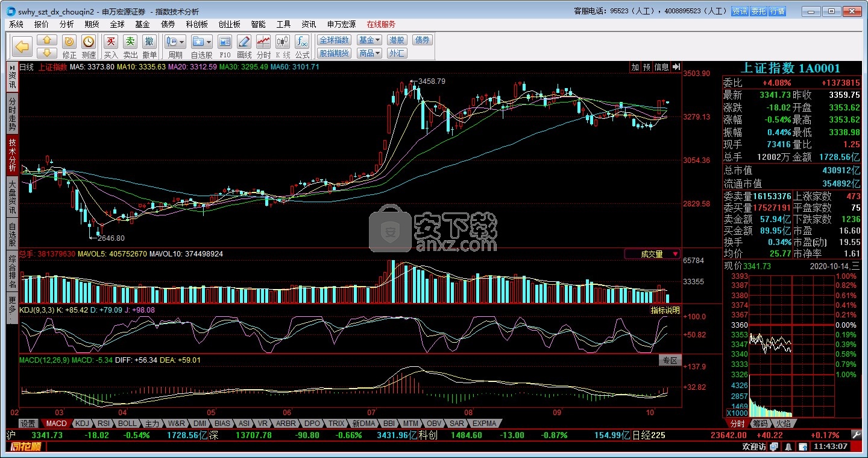Open the 商品 commodities dropdown

coord(370,53)
